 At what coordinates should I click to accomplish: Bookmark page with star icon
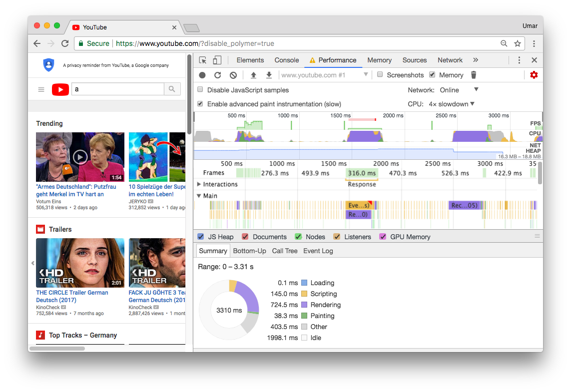[518, 43]
